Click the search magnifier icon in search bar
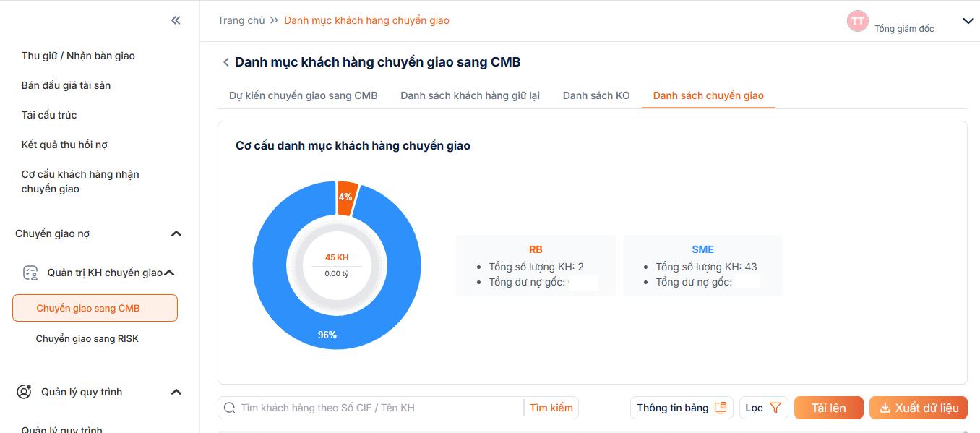980x433 pixels. pos(229,407)
